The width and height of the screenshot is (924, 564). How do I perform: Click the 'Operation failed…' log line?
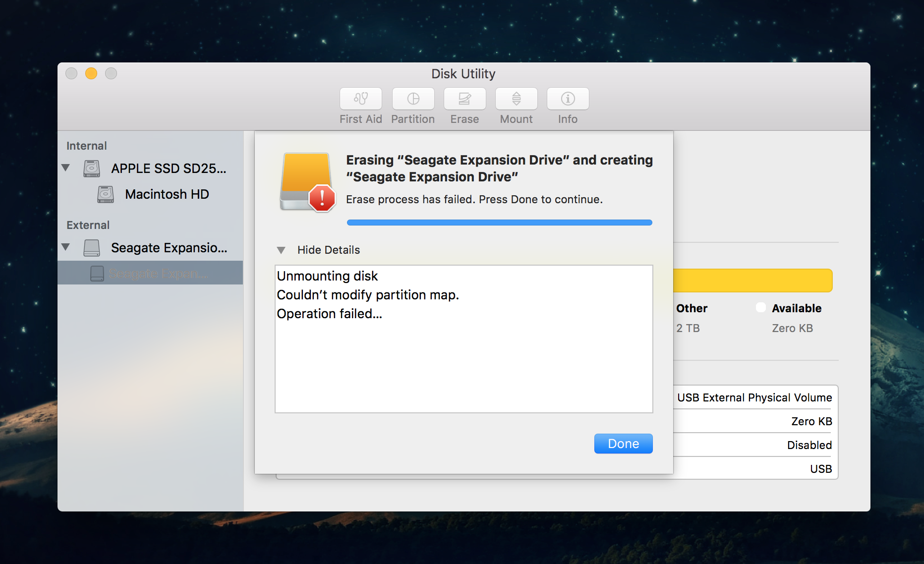[330, 314]
